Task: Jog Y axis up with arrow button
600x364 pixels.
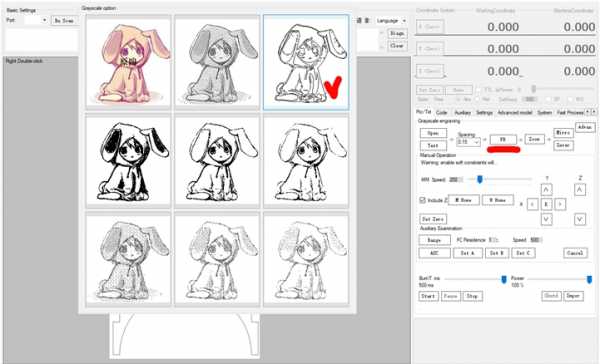Action: 546,189
